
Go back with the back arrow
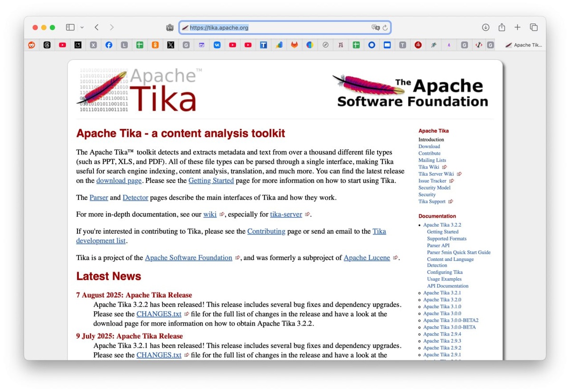pyautogui.click(x=96, y=28)
